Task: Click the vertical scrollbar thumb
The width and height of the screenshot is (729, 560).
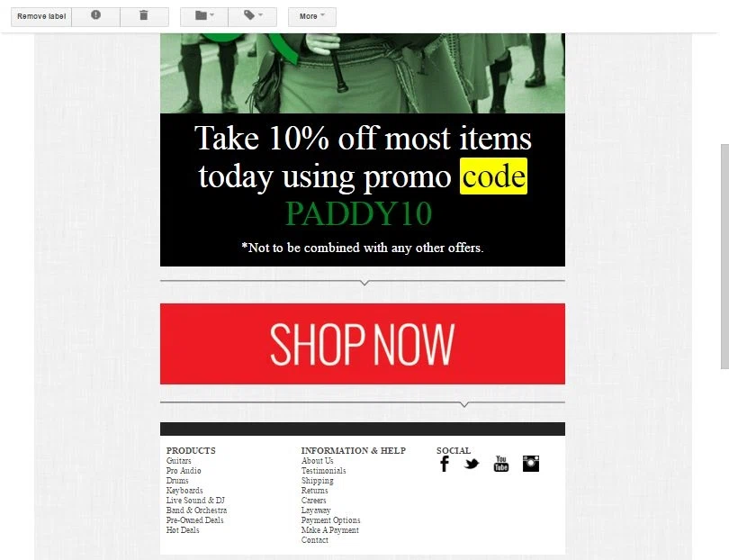Action: (724, 257)
